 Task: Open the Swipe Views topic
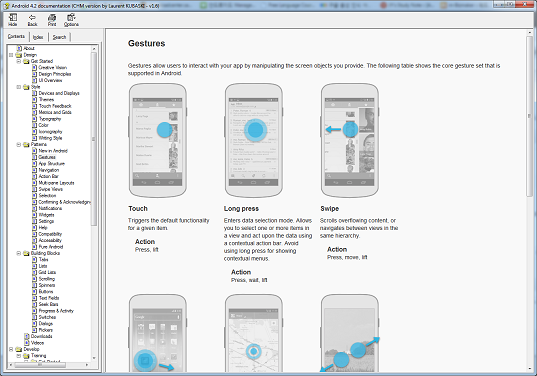tap(51, 189)
